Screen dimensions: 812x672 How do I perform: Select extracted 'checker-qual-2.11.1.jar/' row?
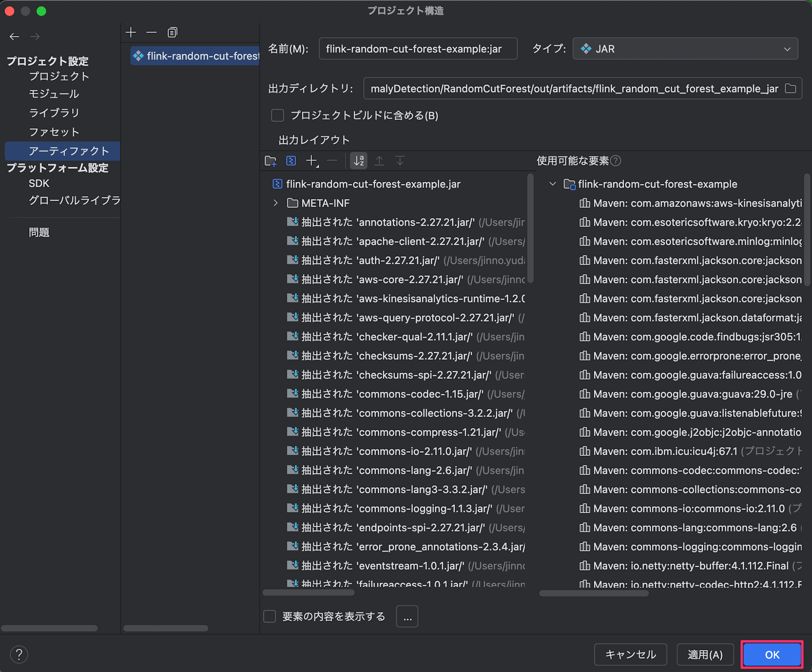point(405,337)
